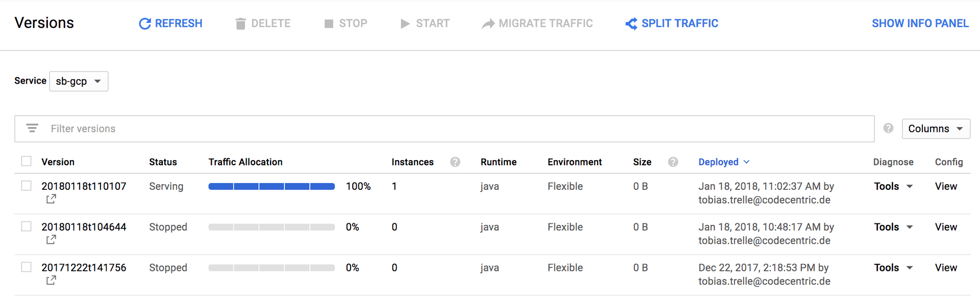
Task: Click the help icon beside Size column
Action: (x=673, y=162)
